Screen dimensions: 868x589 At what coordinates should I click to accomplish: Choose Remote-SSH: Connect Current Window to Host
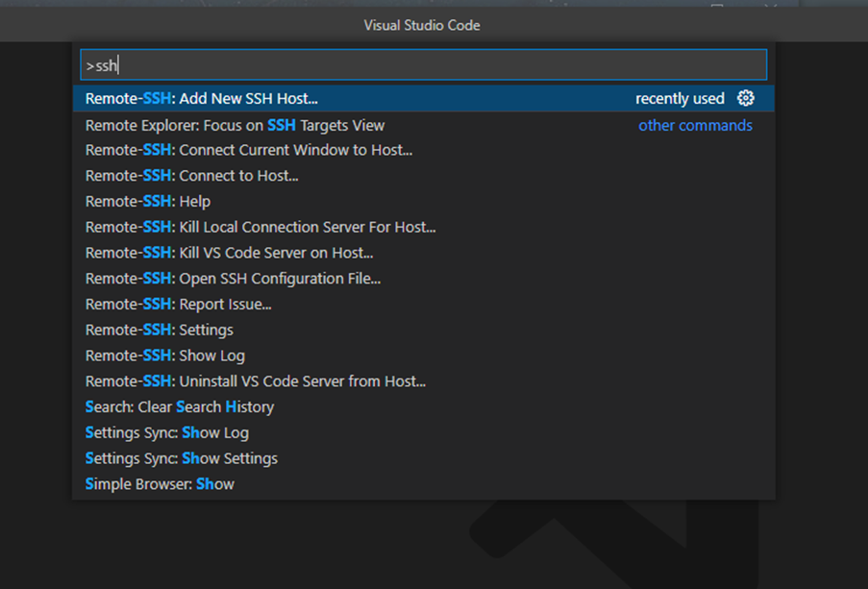[424, 150]
